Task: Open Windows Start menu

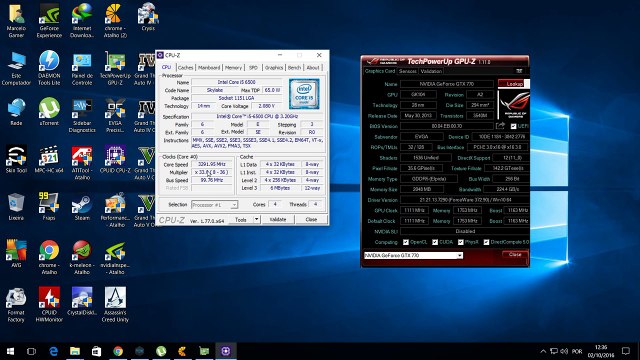Action: (x=10, y=351)
